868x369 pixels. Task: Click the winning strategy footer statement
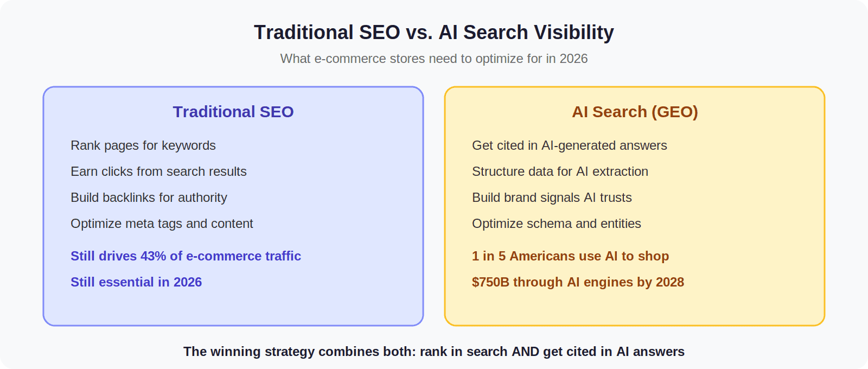click(434, 352)
